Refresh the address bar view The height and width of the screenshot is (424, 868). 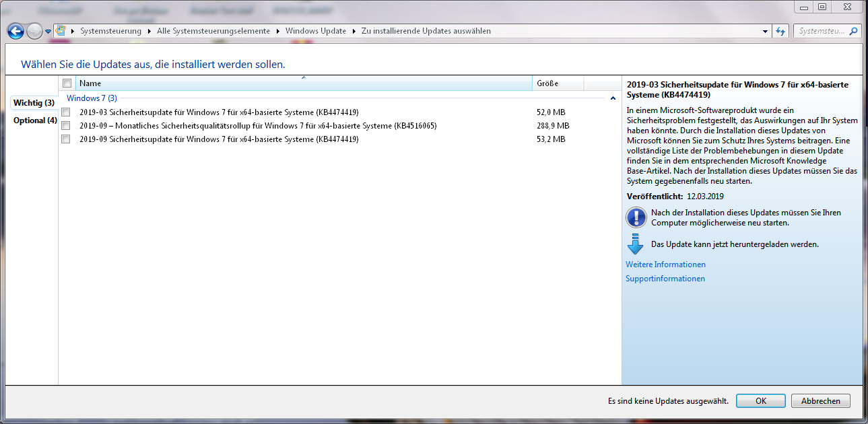pos(780,31)
